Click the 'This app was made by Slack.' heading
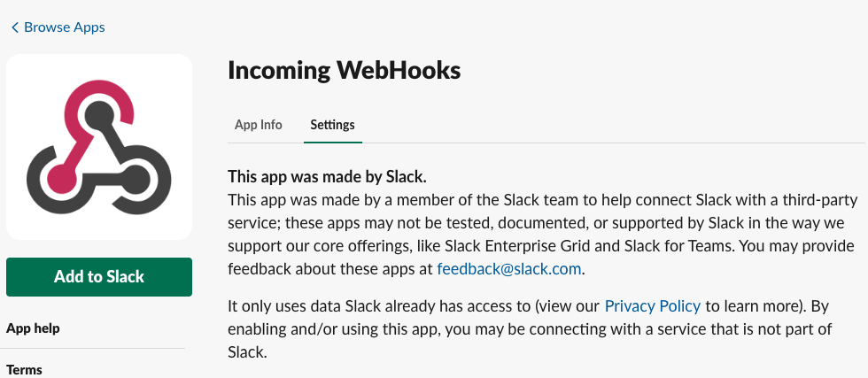868x378 pixels. tap(333, 176)
